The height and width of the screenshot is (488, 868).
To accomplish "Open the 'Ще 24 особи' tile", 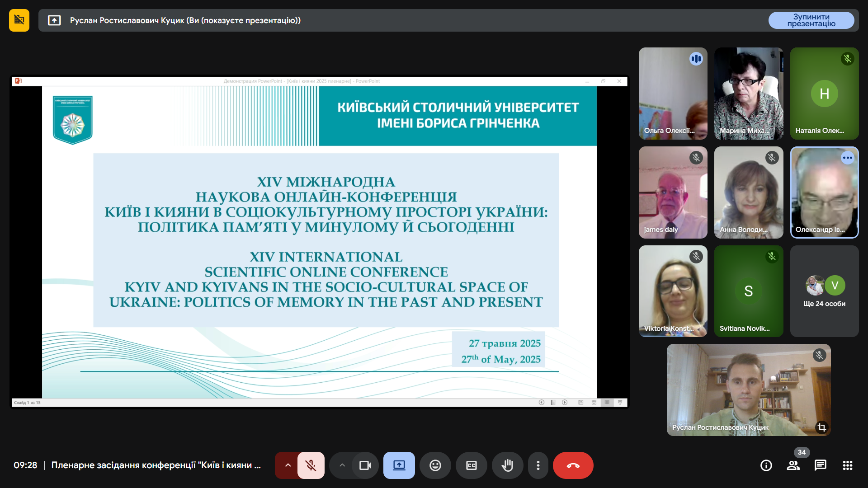I will click(x=824, y=291).
